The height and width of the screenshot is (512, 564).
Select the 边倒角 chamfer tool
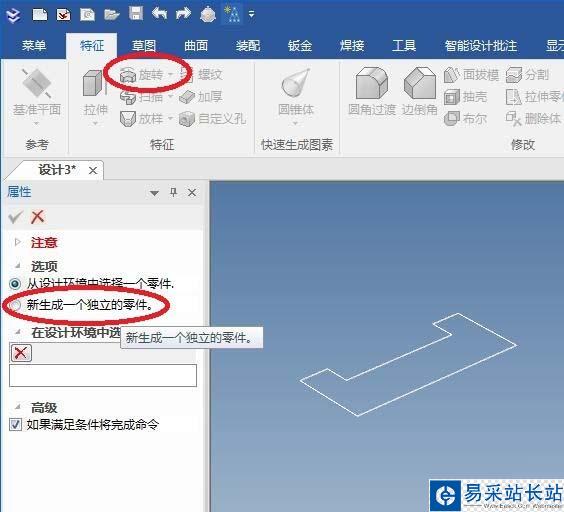(x=419, y=90)
